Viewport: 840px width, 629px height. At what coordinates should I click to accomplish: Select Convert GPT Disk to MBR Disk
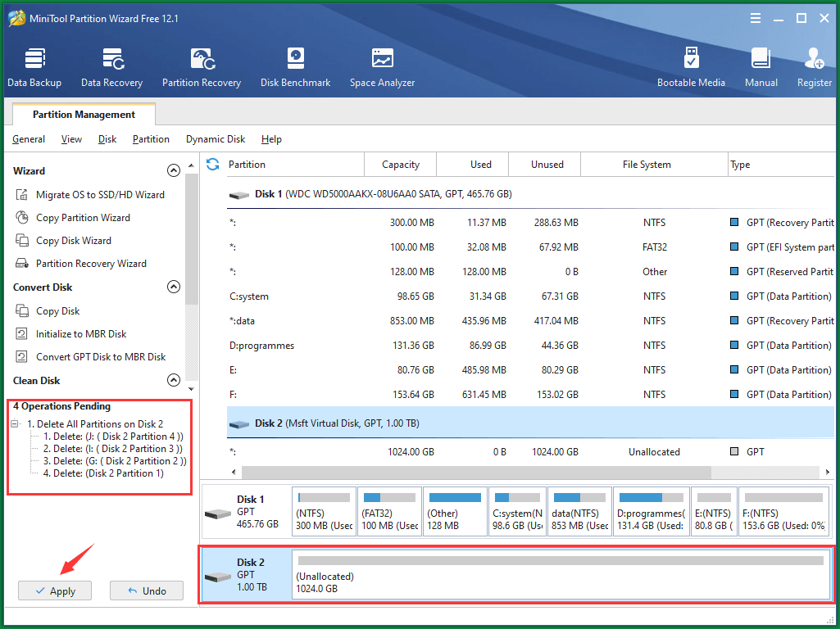pos(90,357)
